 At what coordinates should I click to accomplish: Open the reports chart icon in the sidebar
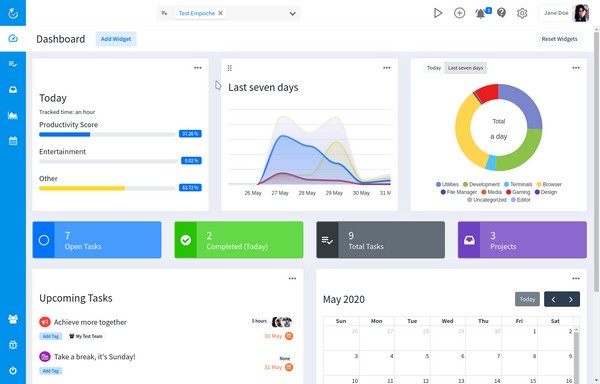13,115
